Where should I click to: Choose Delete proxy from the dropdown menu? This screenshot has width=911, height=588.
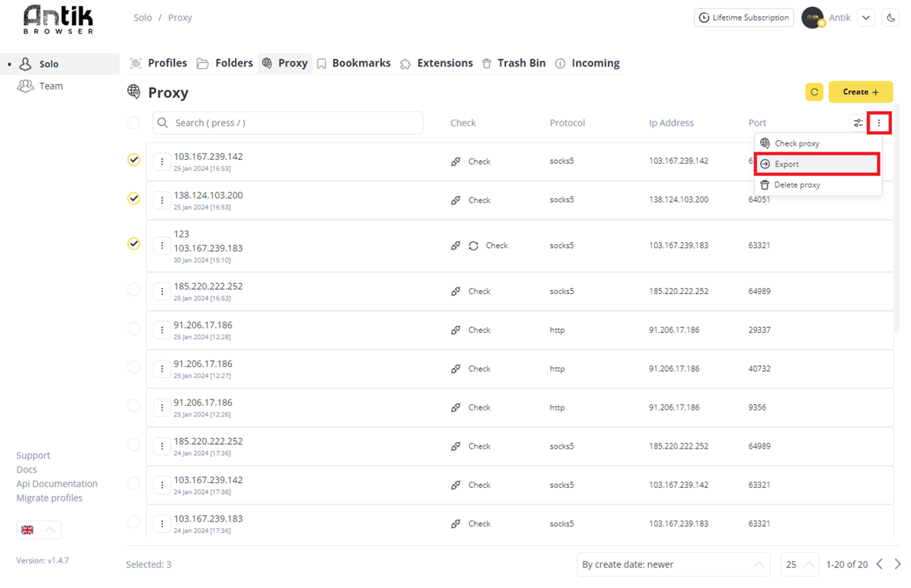(x=818, y=185)
